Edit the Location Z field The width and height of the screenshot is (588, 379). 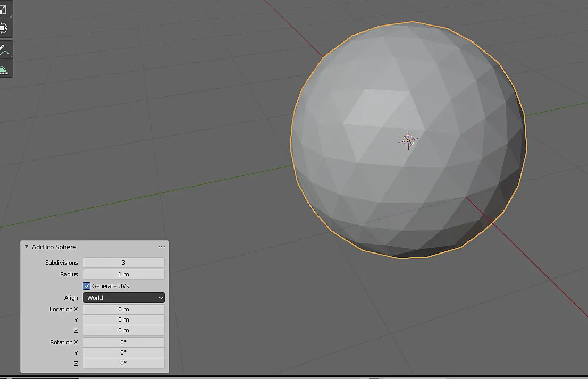(x=124, y=330)
